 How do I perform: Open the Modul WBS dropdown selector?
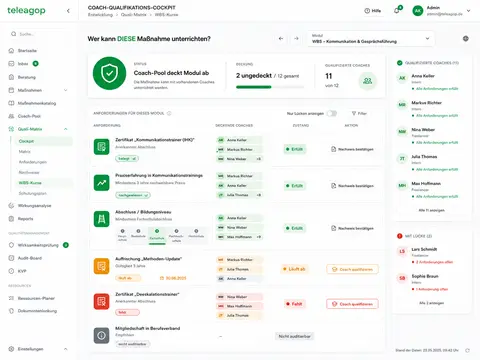coord(371,39)
